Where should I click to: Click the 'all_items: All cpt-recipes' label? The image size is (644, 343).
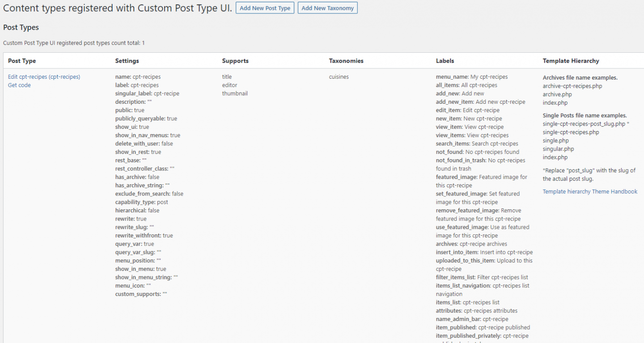[466, 85]
